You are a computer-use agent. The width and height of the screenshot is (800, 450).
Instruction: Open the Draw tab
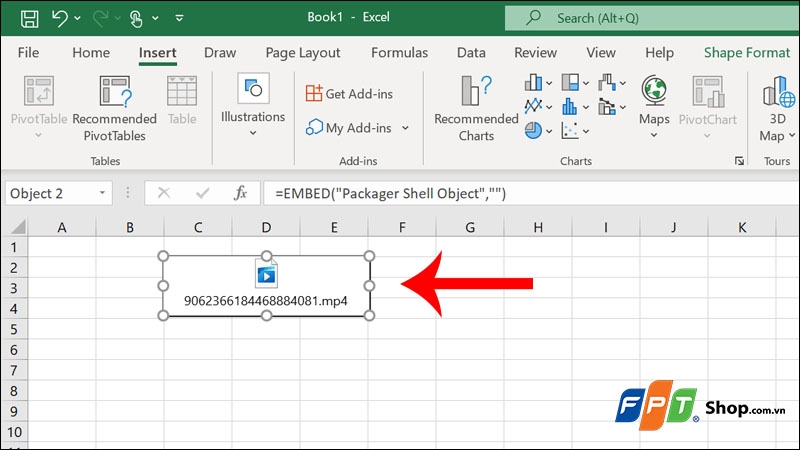220,53
